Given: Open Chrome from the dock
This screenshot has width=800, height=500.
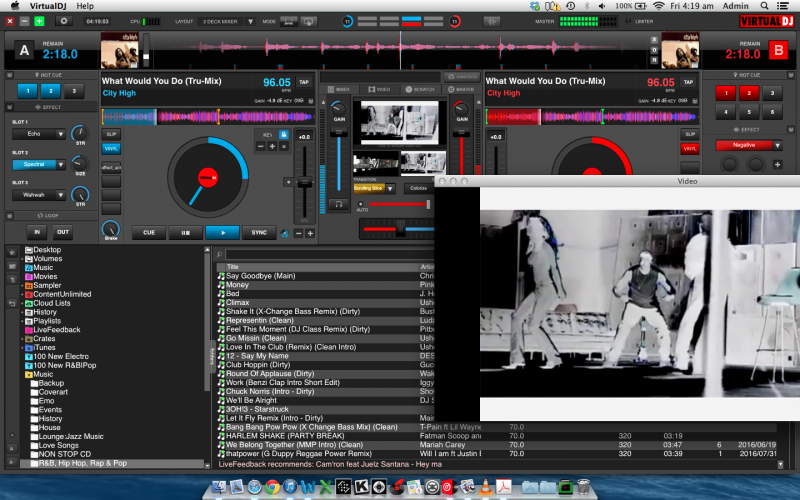Looking at the screenshot, I should (272, 487).
